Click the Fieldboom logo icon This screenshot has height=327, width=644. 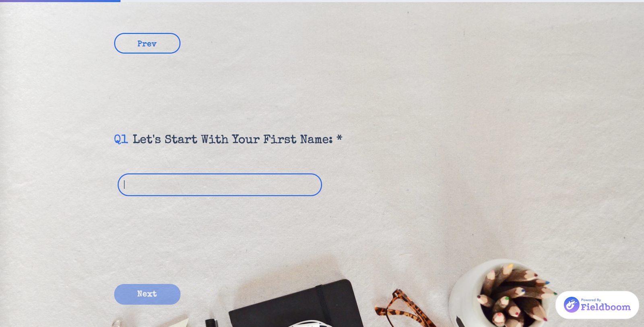[x=571, y=304]
